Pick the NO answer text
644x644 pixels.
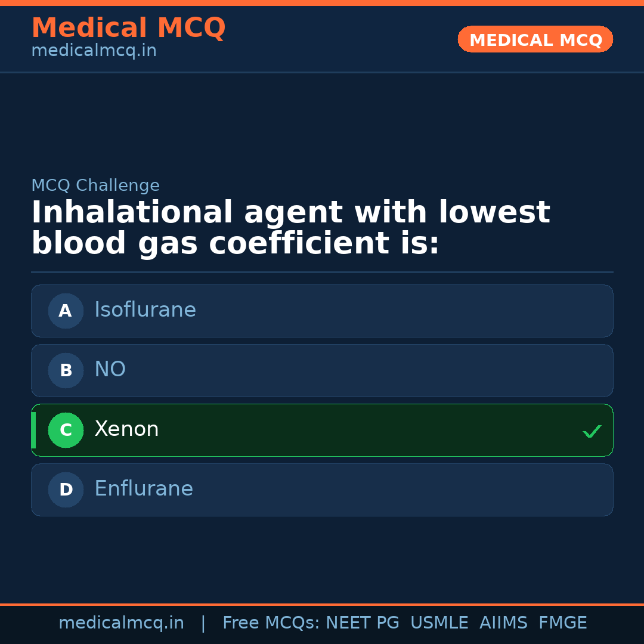(x=110, y=370)
